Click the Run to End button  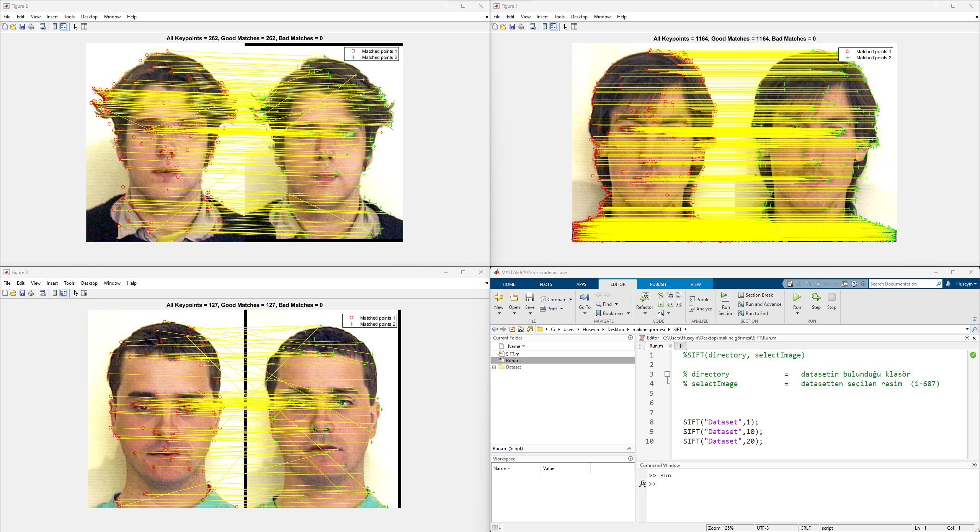(x=753, y=313)
